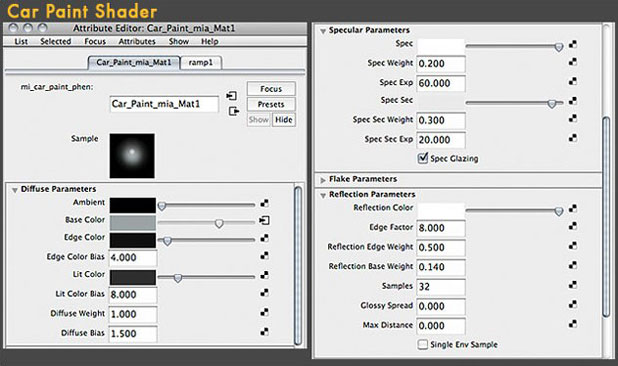Click the map button for Edge Color Bias
618x366 pixels.
point(264,256)
